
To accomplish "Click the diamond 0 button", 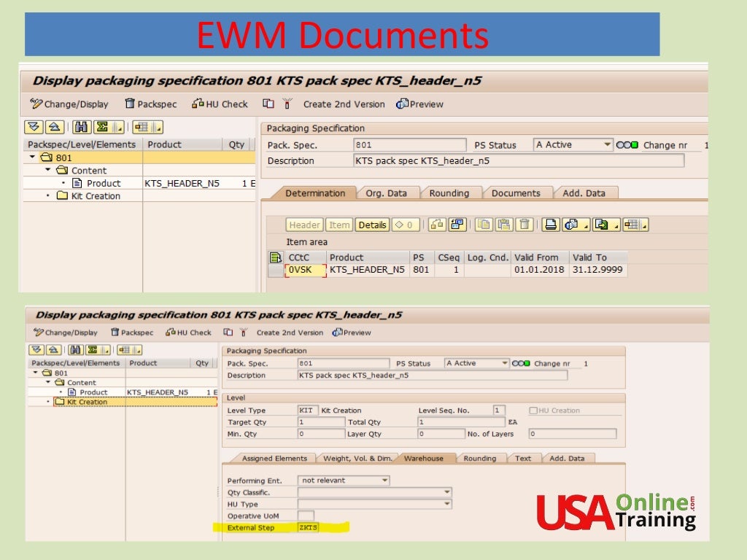I will coord(406,225).
